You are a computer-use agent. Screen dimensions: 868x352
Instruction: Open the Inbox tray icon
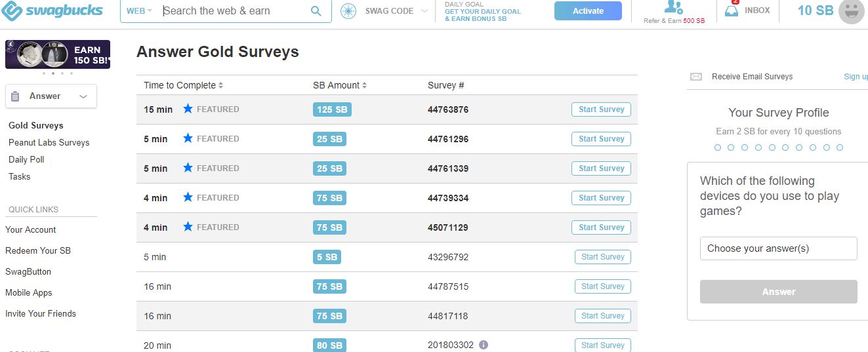[732, 10]
